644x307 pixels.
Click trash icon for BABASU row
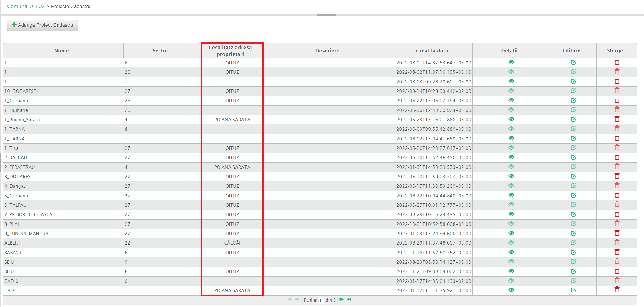pos(617,252)
